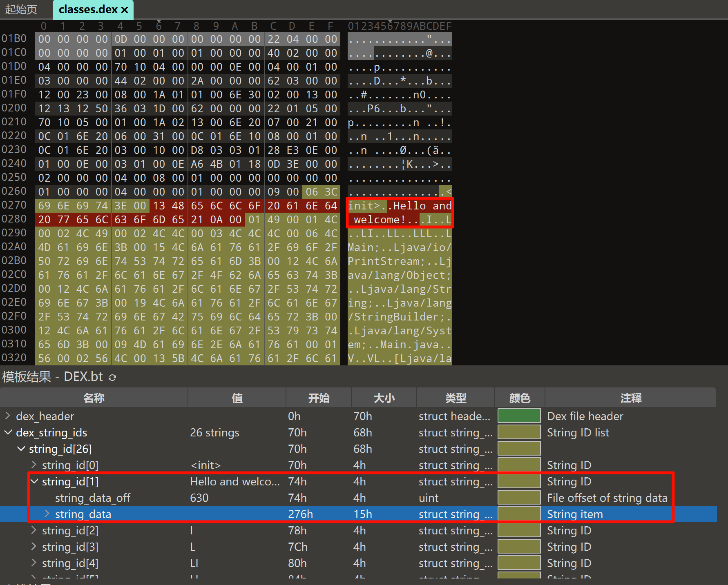The height and width of the screenshot is (585, 728).
Task: Click the refresh icon beside DEX.bt
Action: tap(112, 377)
